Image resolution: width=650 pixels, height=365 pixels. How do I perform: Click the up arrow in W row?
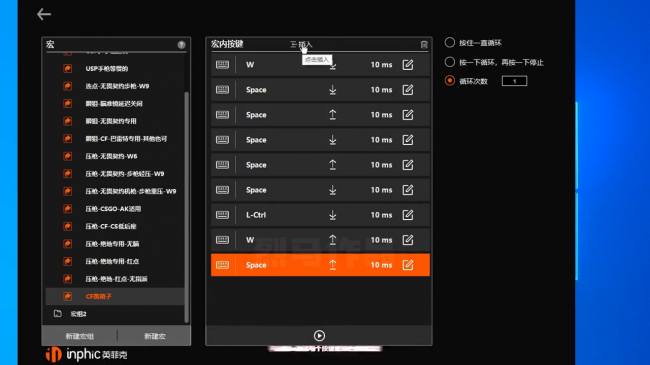(x=332, y=240)
